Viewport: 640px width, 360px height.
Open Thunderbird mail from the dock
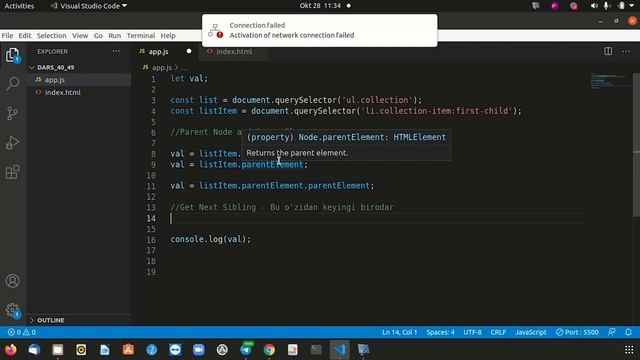point(34,350)
